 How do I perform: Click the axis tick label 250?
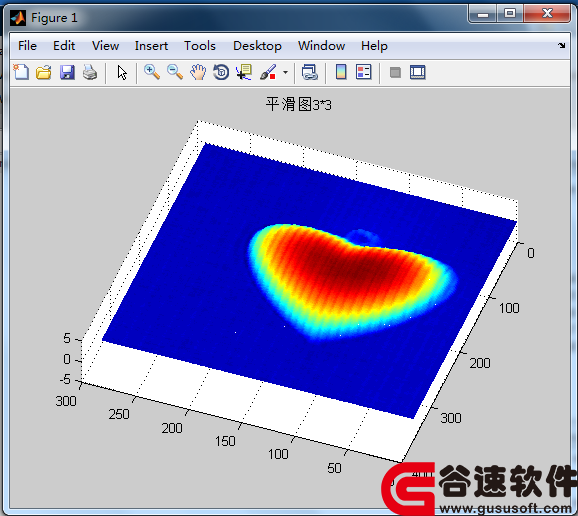click(x=119, y=414)
